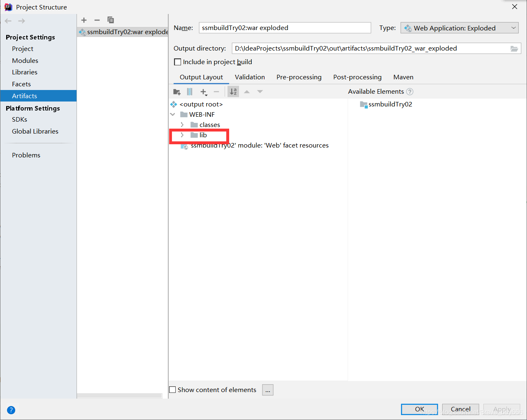The width and height of the screenshot is (527, 420).
Task: Click the artifact Name input field
Action: pyautogui.click(x=285, y=28)
